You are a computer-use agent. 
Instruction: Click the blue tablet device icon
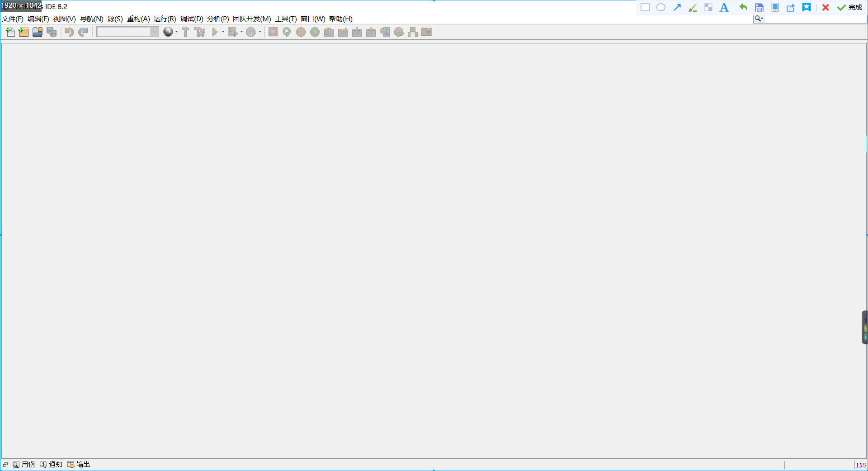(x=775, y=7)
